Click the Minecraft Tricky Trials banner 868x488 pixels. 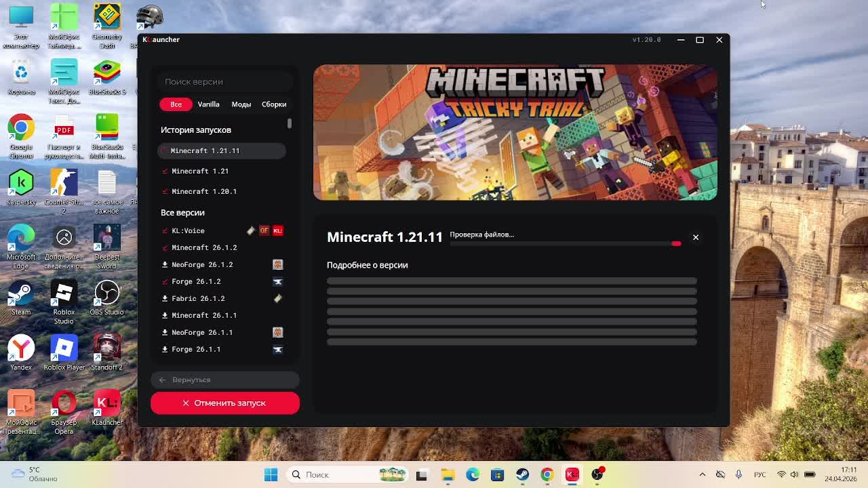[x=515, y=132]
